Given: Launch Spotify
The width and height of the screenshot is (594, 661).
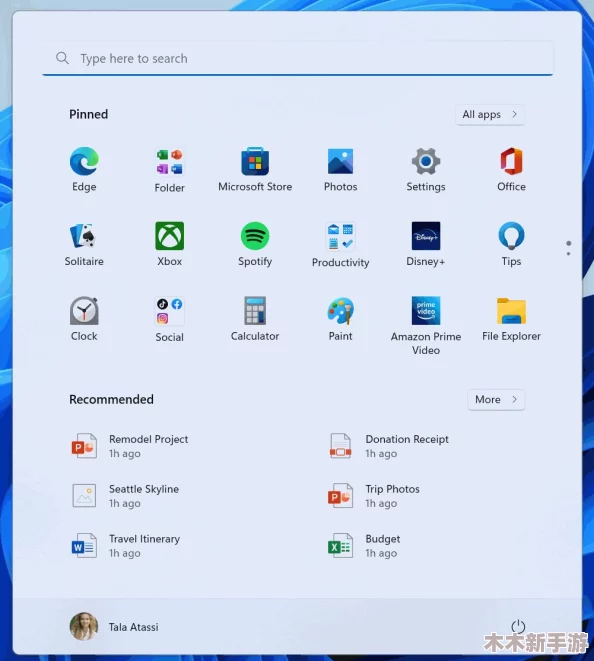Looking at the screenshot, I should 255,236.
